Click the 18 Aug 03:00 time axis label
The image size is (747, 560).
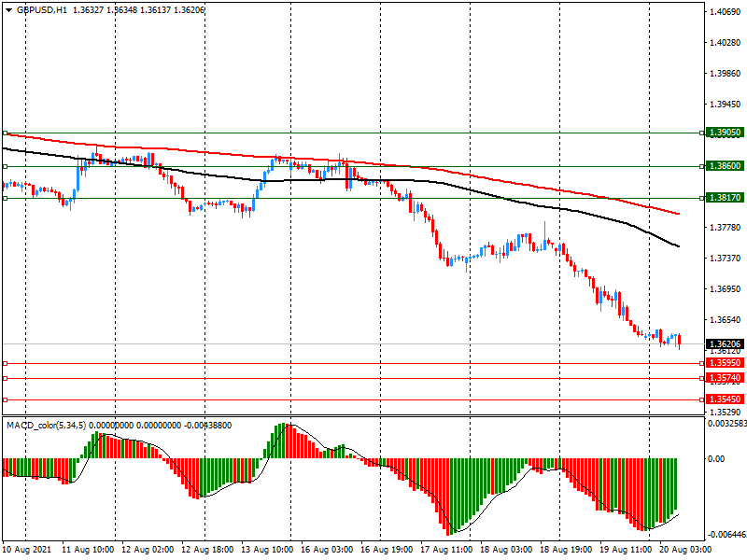pos(506,550)
